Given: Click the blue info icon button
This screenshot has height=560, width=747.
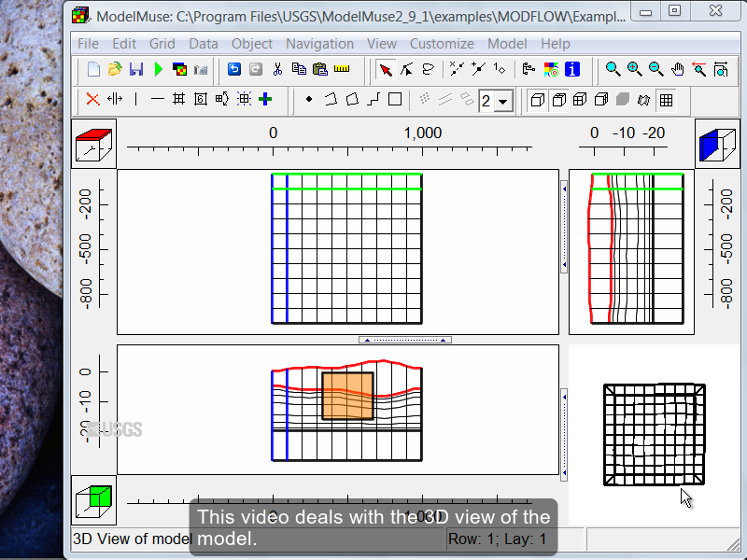Looking at the screenshot, I should pos(573,69).
